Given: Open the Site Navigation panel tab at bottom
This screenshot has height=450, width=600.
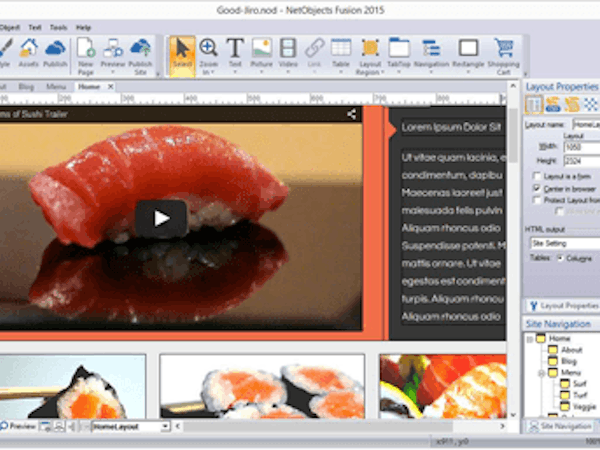Looking at the screenshot, I should click(562, 426).
